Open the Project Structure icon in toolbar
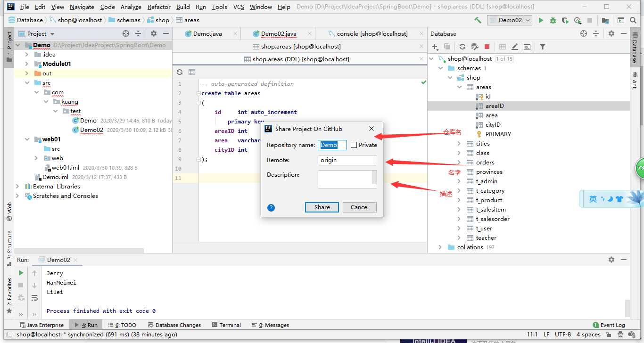This screenshot has height=343, width=644. point(605,20)
